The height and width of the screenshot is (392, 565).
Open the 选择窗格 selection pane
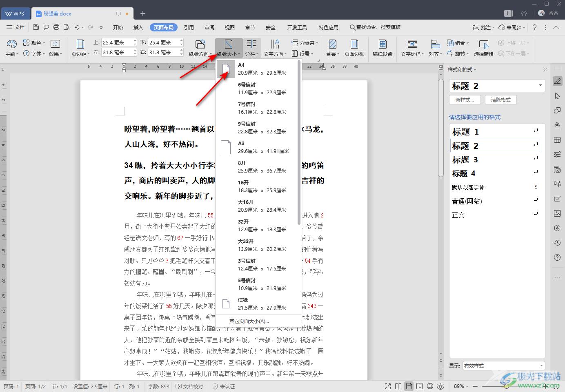tap(484, 48)
